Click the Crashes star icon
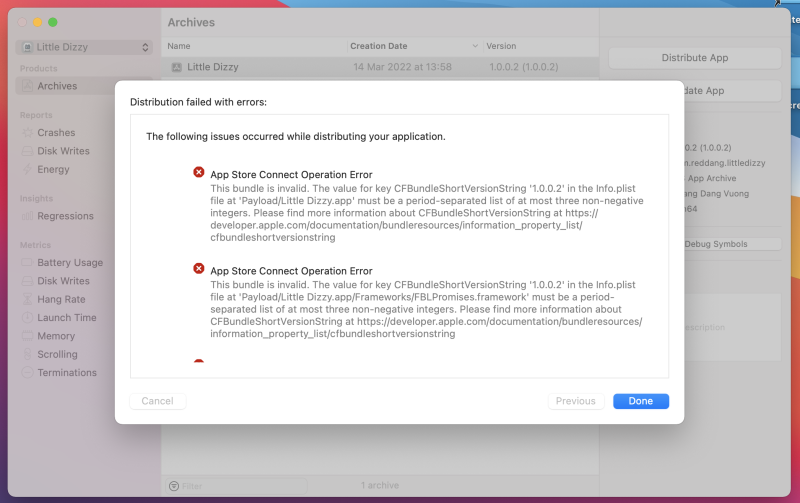Image resolution: width=800 pixels, height=503 pixels. pyautogui.click(x=28, y=133)
